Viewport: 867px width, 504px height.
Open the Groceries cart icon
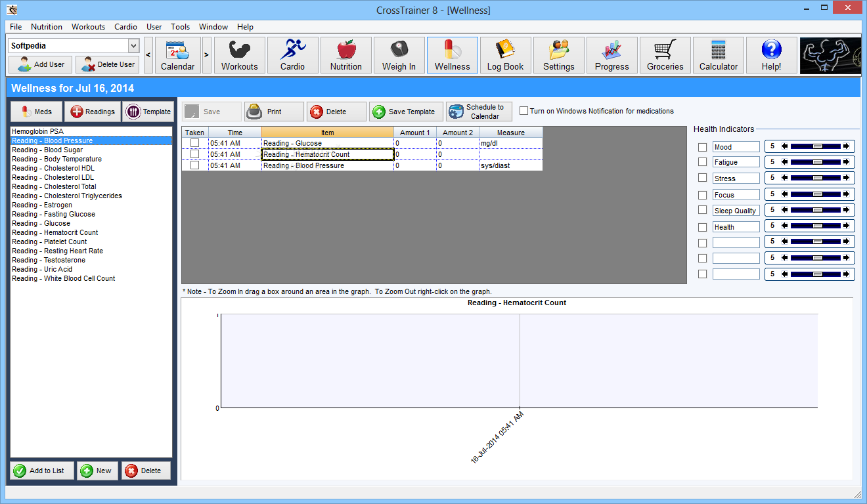(665, 55)
